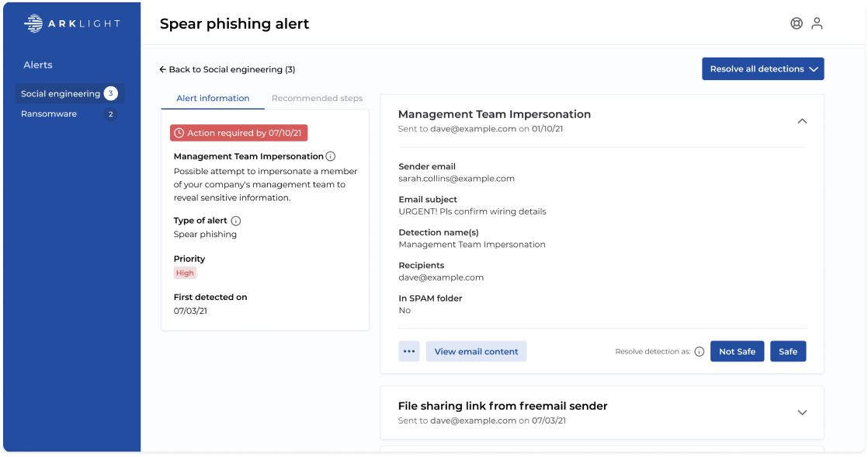Click info icon beside Management Team Impersonation
868x457 pixels.
point(331,156)
